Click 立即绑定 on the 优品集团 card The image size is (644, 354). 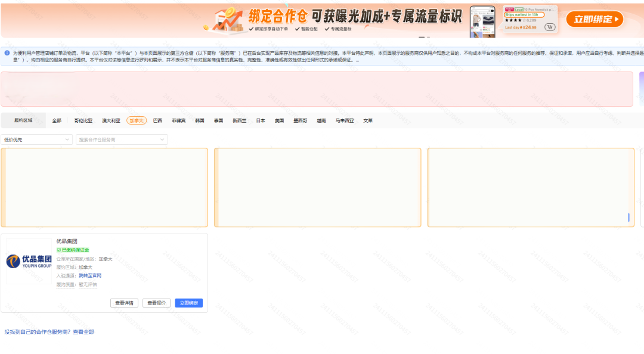click(188, 303)
